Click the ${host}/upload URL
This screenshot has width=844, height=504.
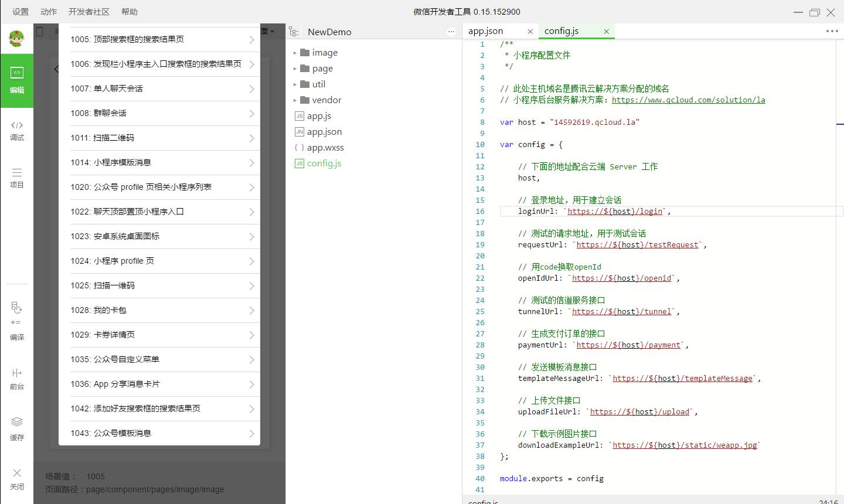coord(639,412)
